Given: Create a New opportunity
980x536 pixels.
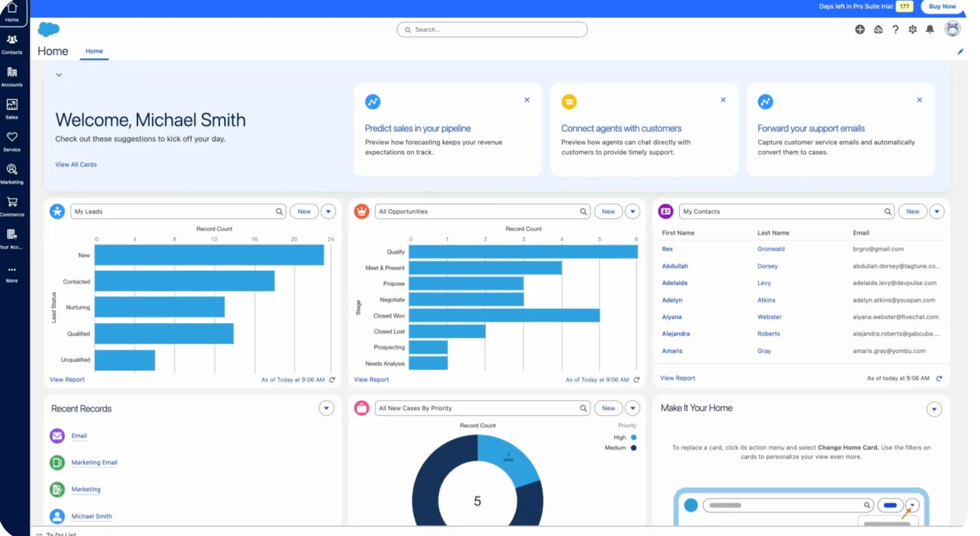Looking at the screenshot, I should pos(608,212).
